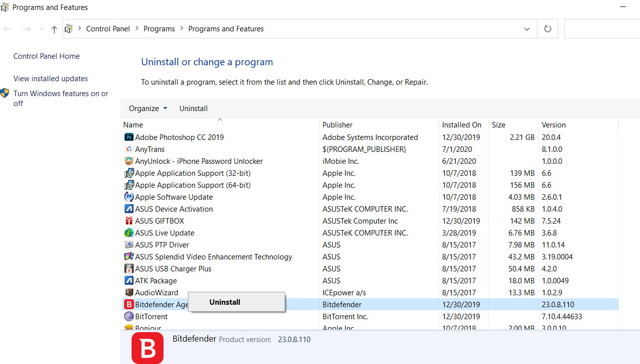Click the Apple Application Support (64-bit) icon
This screenshot has height=364, width=640.
pyautogui.click(x=129, y=185)
